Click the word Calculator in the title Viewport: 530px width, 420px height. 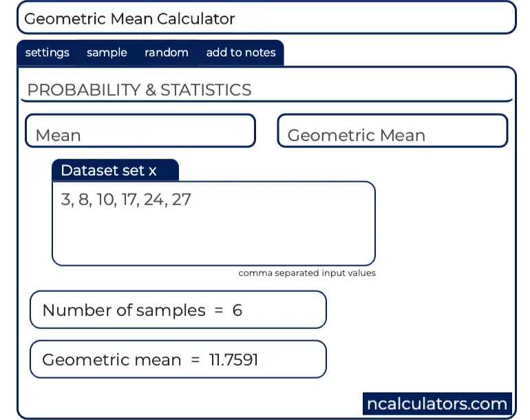pyautogui.click(x=197, y=19)
